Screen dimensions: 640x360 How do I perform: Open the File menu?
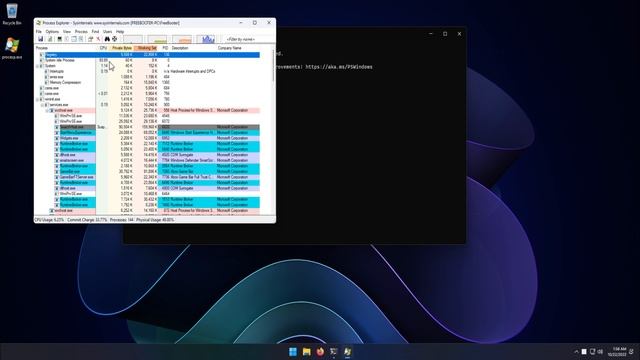(x=39, y=31)
